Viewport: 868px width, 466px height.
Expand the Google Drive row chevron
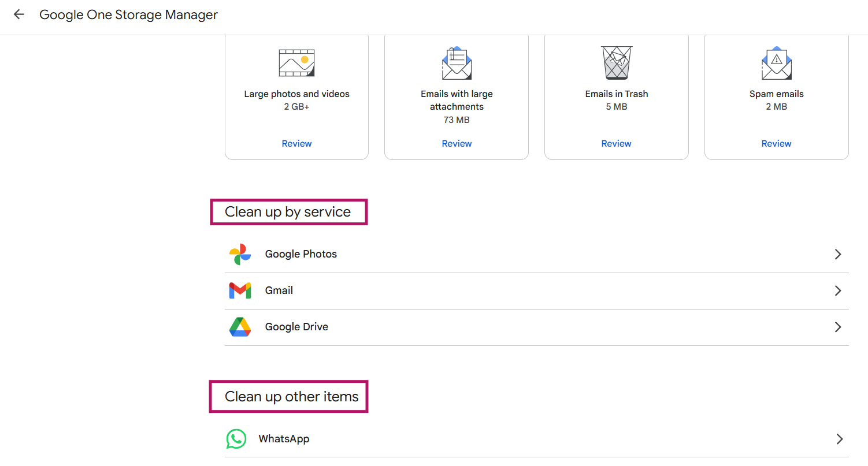tap(838, 327)
